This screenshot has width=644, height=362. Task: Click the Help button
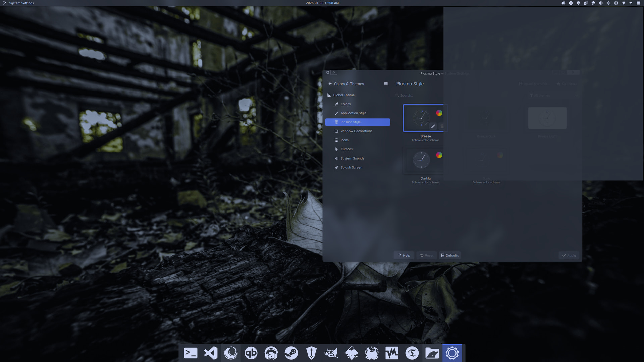click(x=404, y=255)
